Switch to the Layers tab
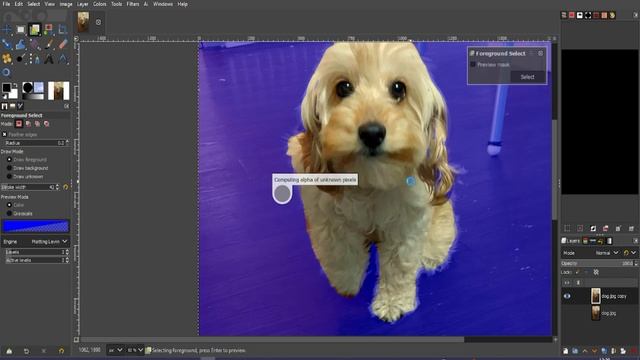Image resolution: width=640 pixels, height=360 pixels. pos(571,241)
